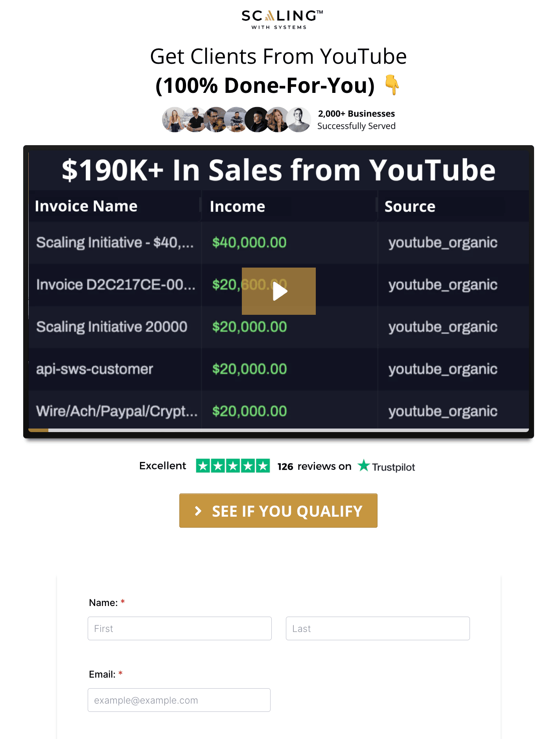Click the dark-background avatar in the row
The image size is (560, 739).
point(257,120)
